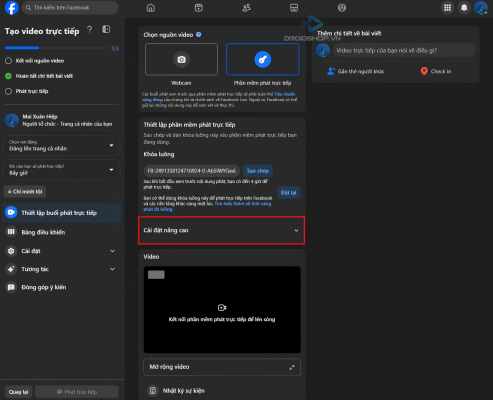
Task: Open Facebook home icon in top bar
Action: tap(151, 8)
